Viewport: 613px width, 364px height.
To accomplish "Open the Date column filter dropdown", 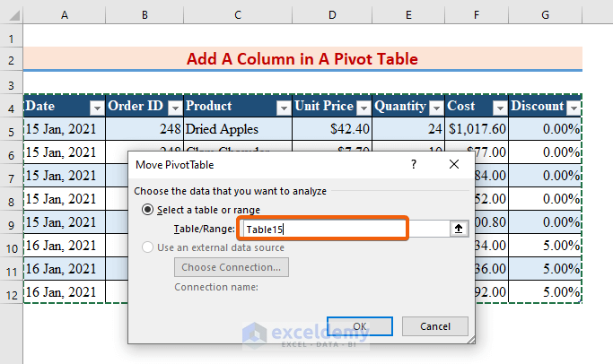I will click(95, 108).
